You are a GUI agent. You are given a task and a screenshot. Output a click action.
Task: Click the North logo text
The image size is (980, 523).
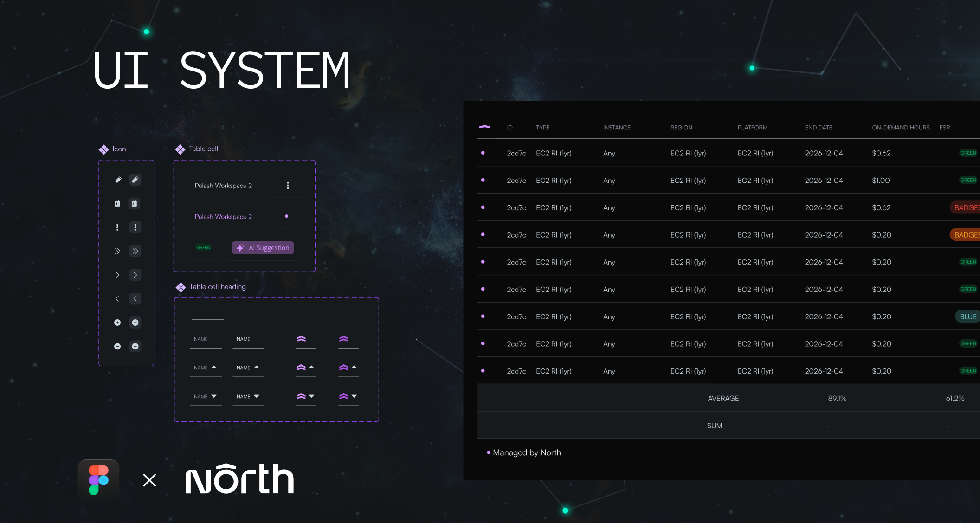[x=239, y=479]
